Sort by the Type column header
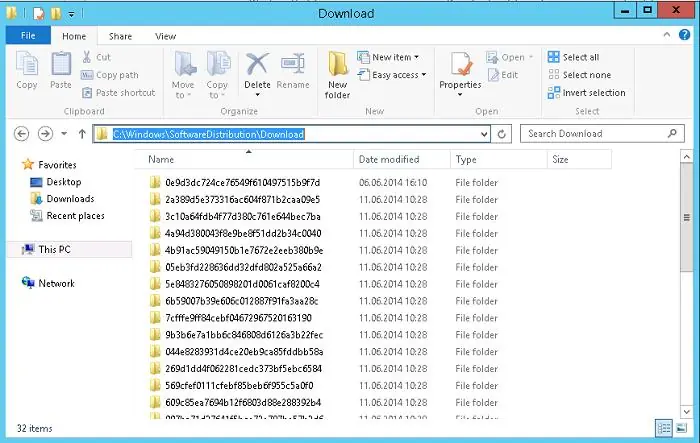 coord(499,159)
